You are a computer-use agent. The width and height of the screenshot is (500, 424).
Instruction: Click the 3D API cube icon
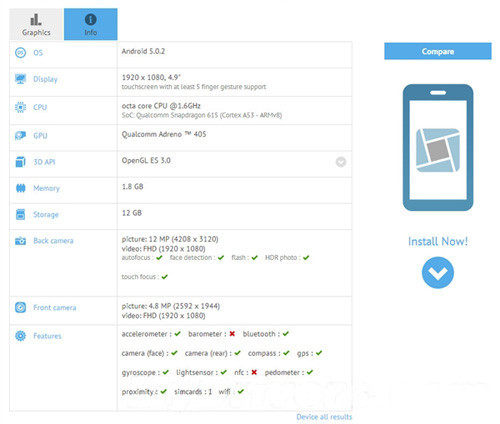(x=20, y=162)
